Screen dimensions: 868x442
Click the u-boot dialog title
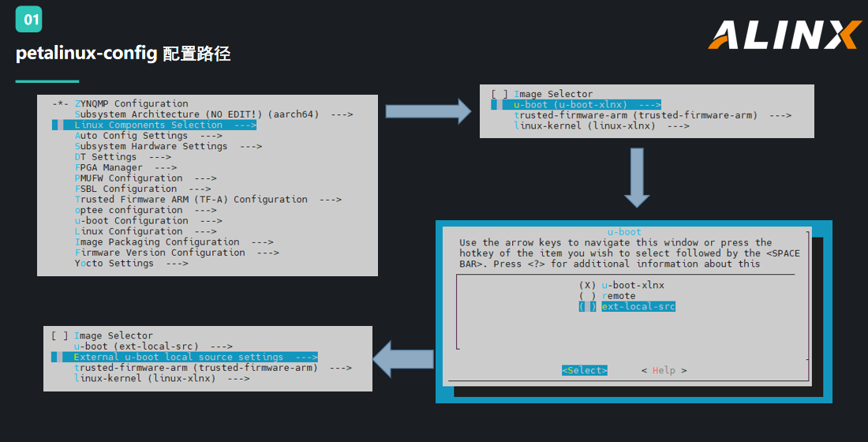(x=624, y=232)
